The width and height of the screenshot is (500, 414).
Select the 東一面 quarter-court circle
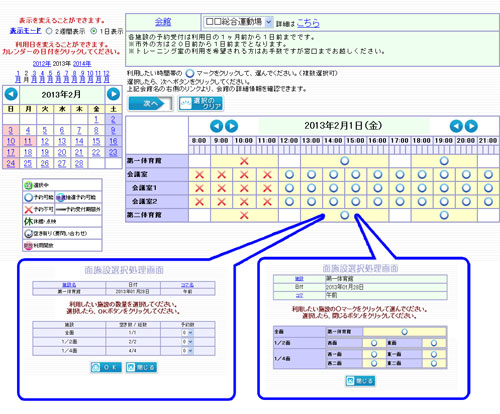pos(434,354)
